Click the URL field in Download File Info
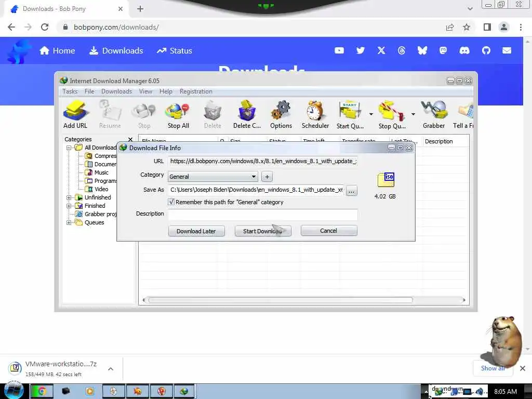Image resolution: width=532 pixels, height=399 pixels. [x=262, y=161]
